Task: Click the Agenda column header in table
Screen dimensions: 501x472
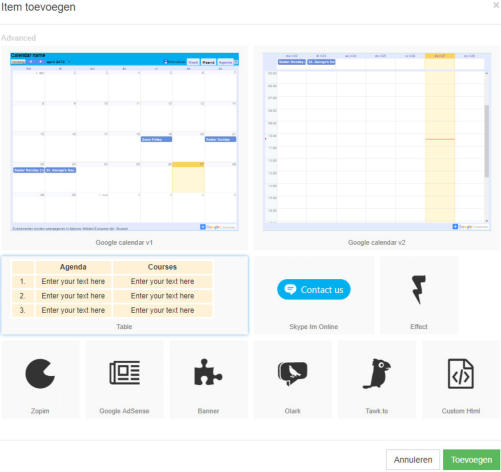Action: click(73, 267)
